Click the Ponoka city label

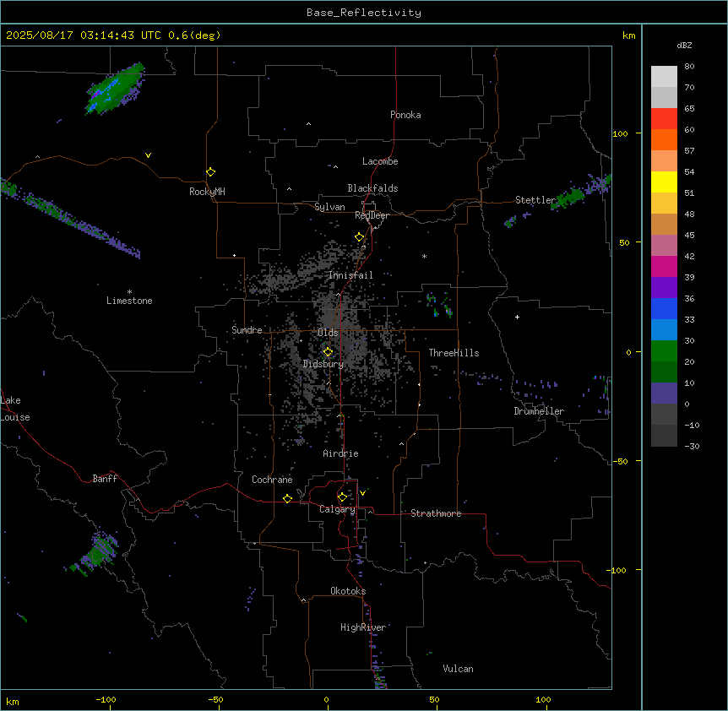pos(405,115)
